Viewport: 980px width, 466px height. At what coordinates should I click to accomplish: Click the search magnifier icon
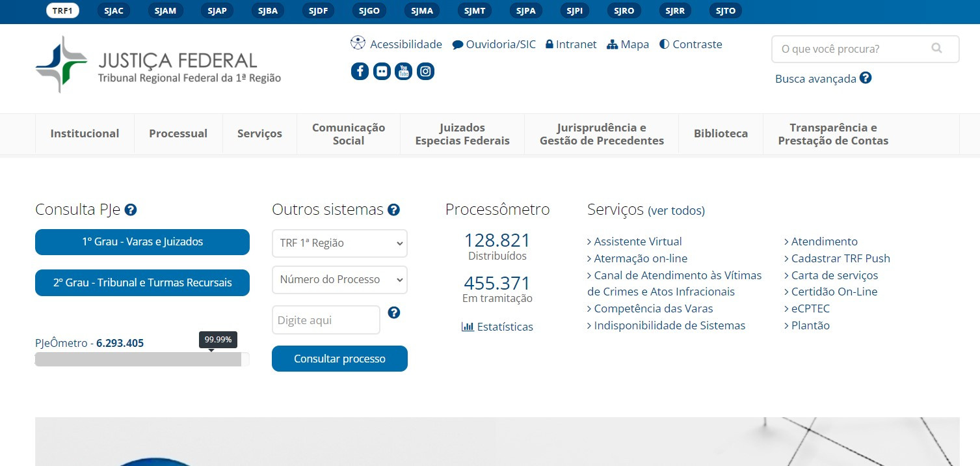coord(936,48)
